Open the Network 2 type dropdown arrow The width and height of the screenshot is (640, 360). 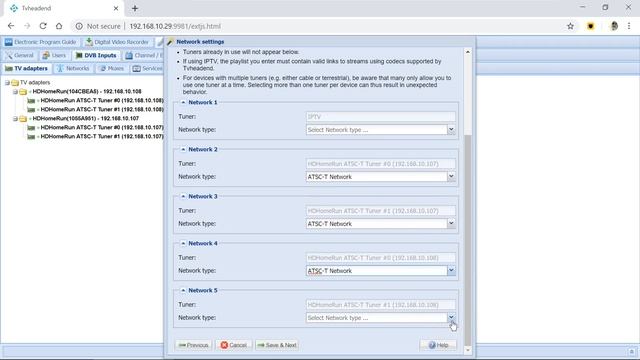click(x=451, y=177)
